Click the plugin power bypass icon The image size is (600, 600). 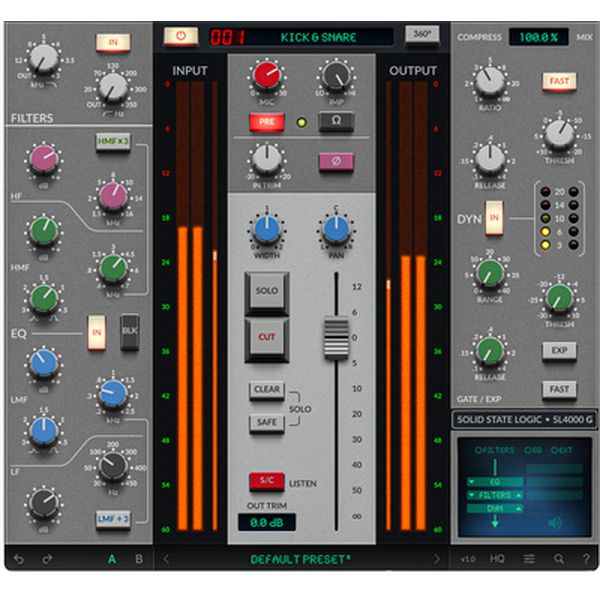click(181, 35)
